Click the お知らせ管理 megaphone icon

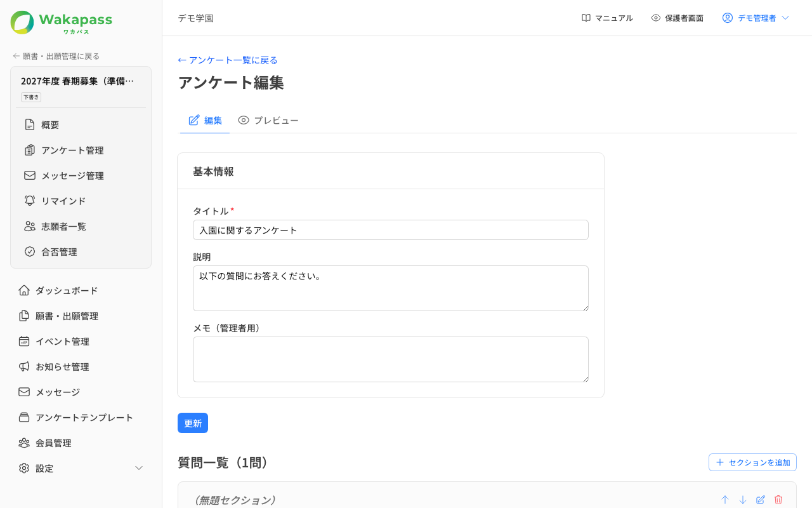(x=24, y=366)
